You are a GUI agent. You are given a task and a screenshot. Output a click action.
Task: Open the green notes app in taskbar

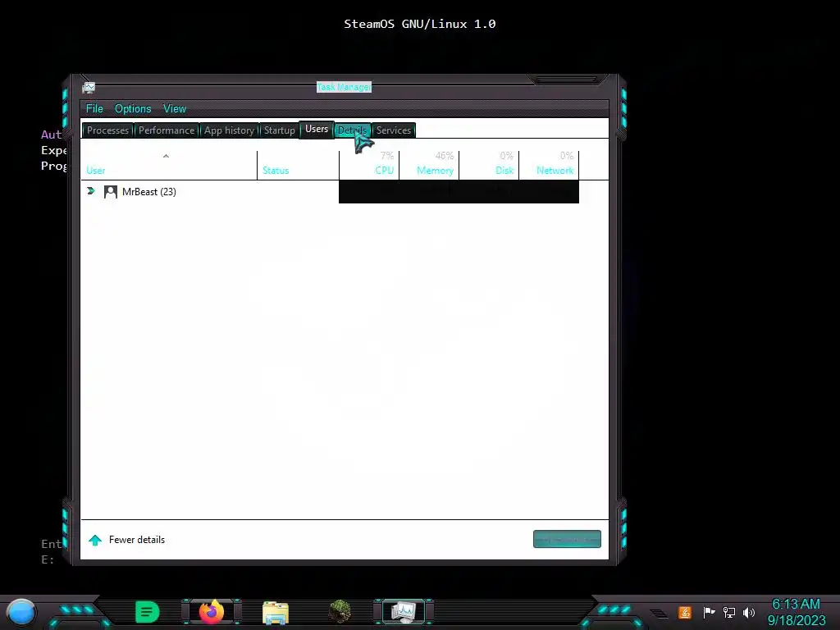click(147, 612)
